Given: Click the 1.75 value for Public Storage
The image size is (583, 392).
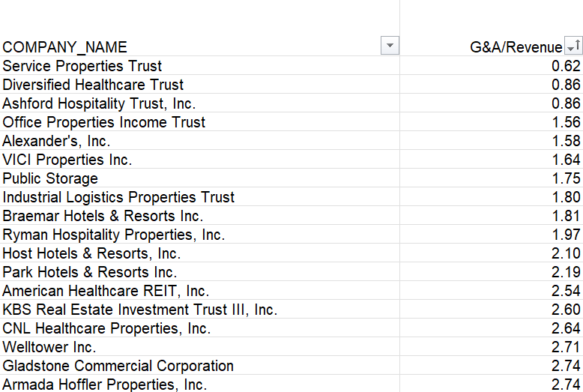Looking at the screenshot, I should tap(566, 178).
